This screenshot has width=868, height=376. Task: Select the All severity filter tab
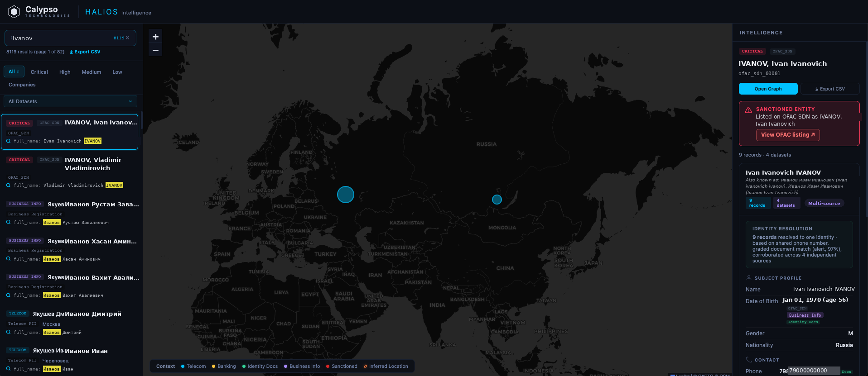click(13, 71)
